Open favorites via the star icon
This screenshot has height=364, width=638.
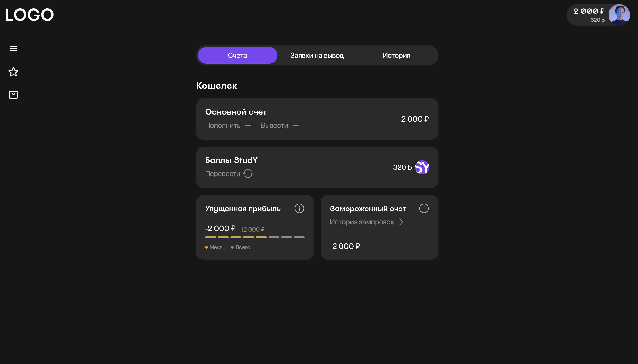13,72
